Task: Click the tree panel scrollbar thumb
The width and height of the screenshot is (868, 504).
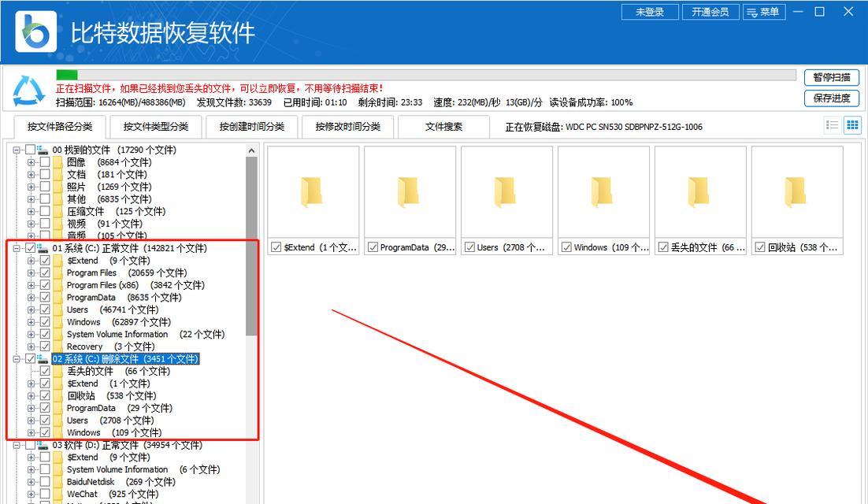Action: pos(251,246)
